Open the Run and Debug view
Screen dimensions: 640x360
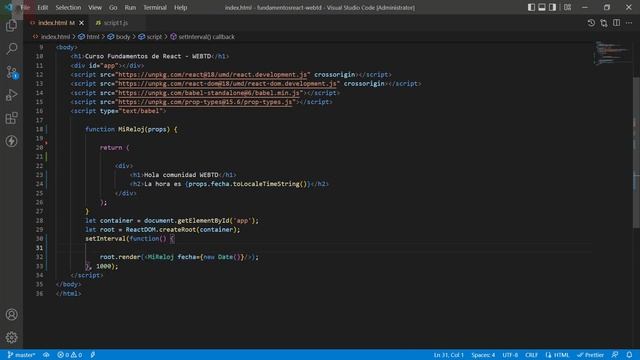click(x=11, y=95)
